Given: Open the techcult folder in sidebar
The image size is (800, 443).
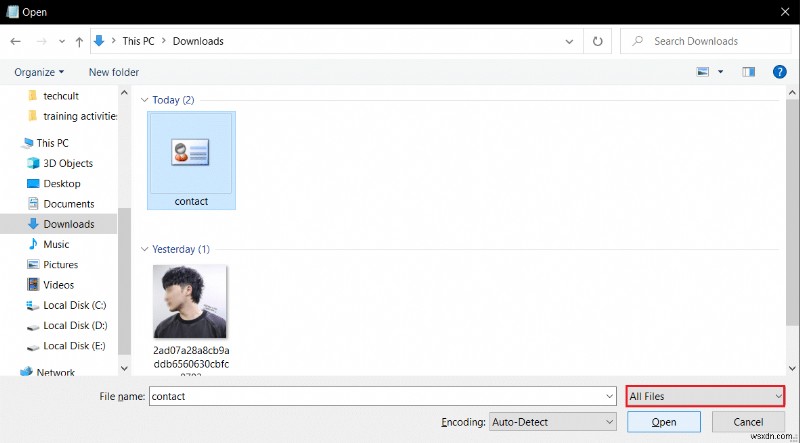Looking at the screenshot, I should pyautogui.click(x=60, y=96).
